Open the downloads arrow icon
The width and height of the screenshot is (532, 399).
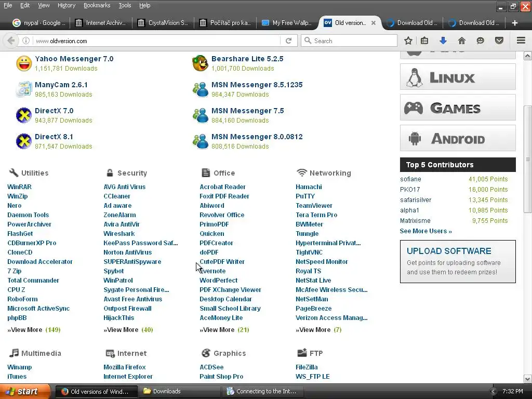(443, 41)
